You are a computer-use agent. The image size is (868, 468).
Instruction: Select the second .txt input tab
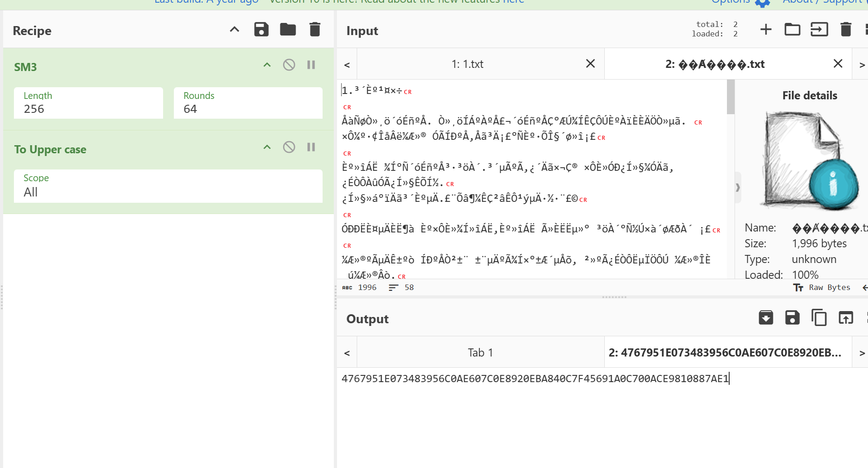(x=715, y=64)
